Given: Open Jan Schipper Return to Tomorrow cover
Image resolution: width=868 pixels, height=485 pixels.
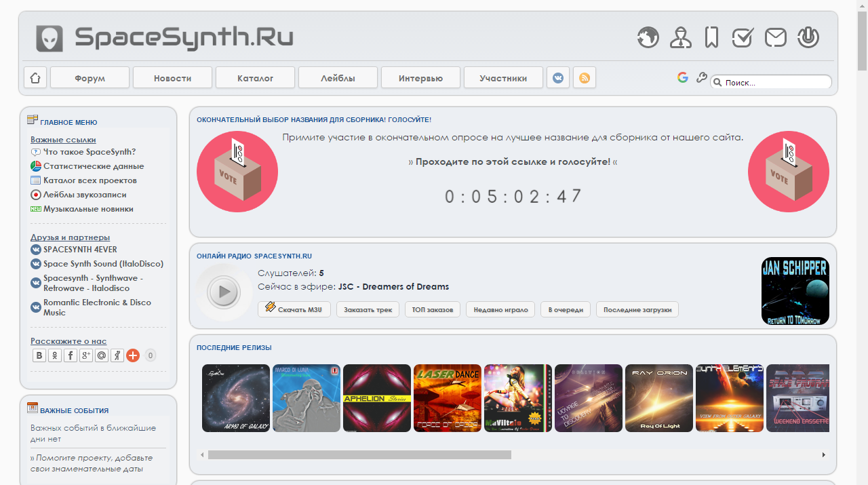Looking at the screenshot, I should click(795, 291).
